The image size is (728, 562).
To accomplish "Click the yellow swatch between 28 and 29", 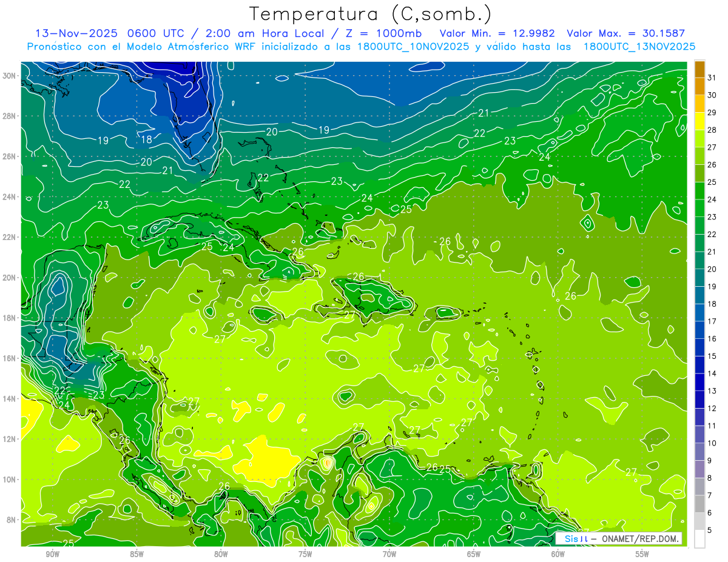I will coord(699,121).
